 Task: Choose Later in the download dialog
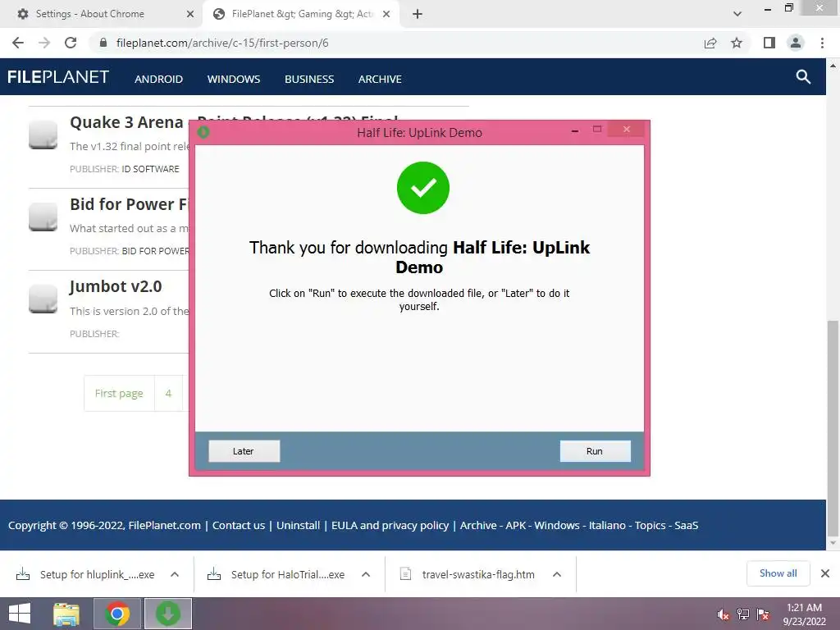244,451
